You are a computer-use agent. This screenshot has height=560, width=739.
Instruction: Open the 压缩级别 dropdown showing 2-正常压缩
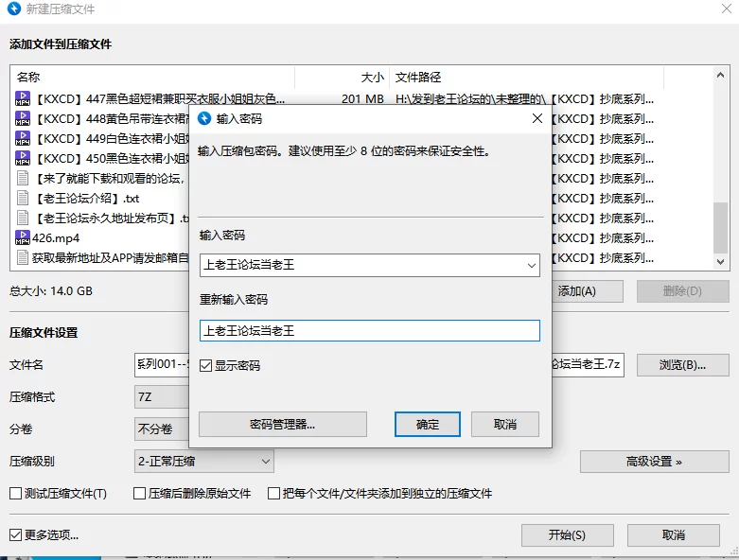point(204,461)
